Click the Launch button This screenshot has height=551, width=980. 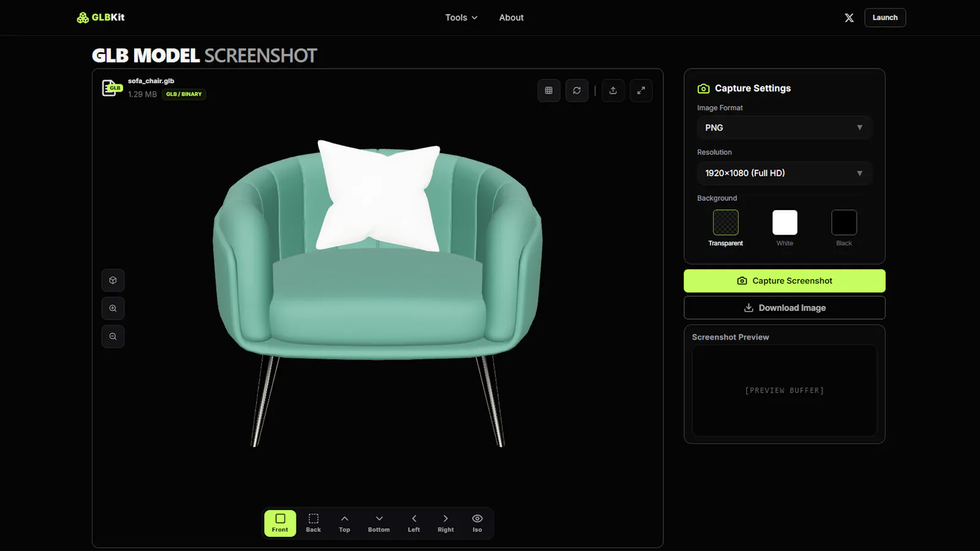point(884,18)
